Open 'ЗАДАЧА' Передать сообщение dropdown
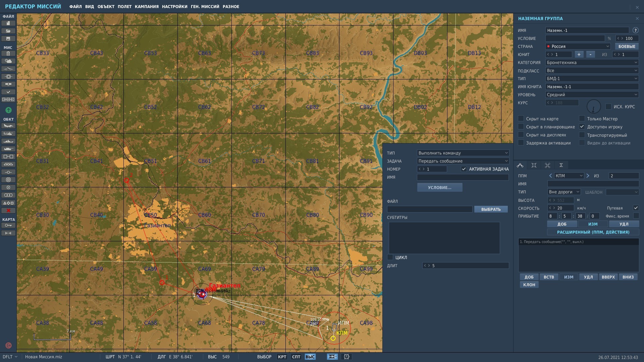The image size is (644, 362). (463, 161)
